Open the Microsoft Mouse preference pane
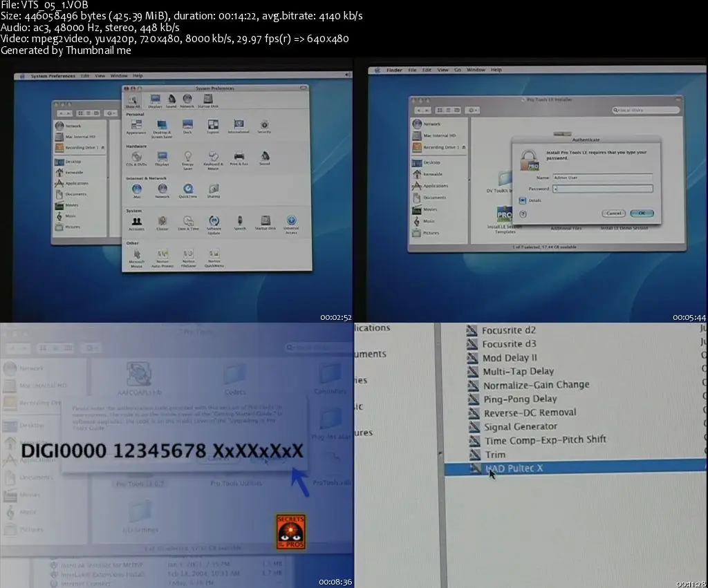Viewport: 708px width, 588px height. tap(137, 258)
